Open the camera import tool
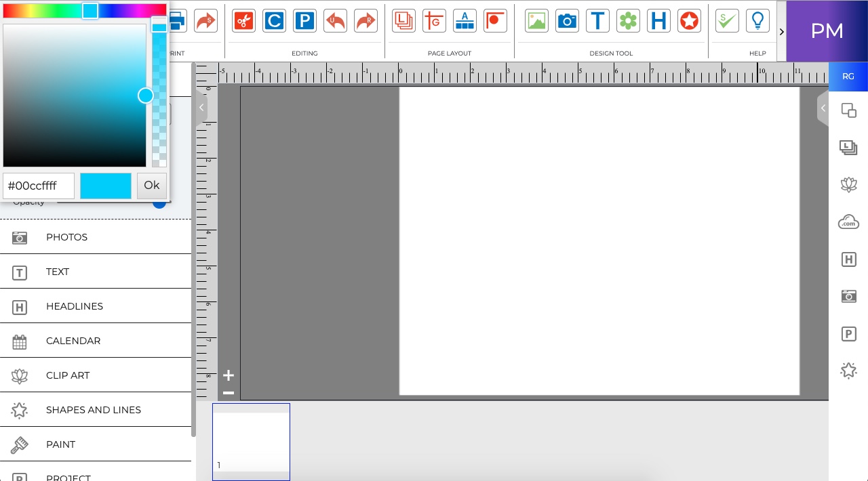The image size is (868, 481). [x=567, y=21]
